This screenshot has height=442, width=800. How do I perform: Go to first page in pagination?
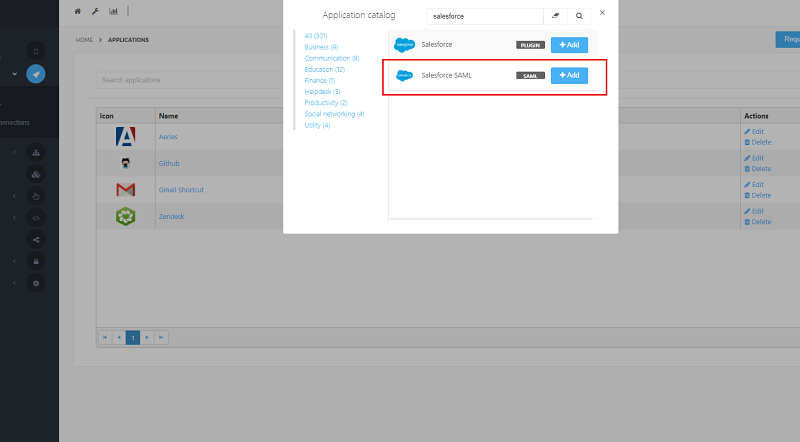tap(105, 337)
